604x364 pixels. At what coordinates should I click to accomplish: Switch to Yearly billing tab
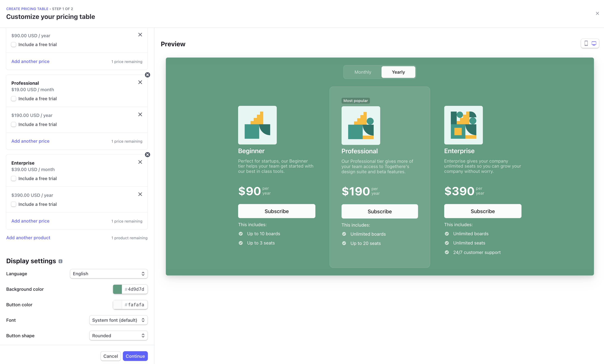[398, 72]
